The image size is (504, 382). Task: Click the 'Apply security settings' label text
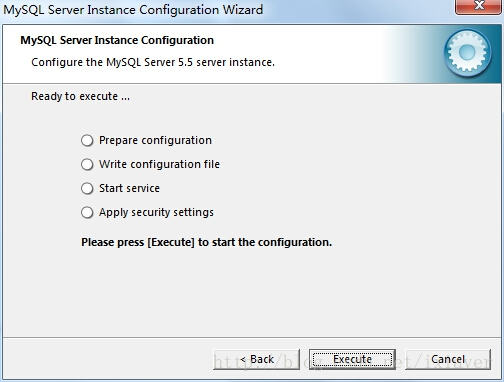click(156, 212)
